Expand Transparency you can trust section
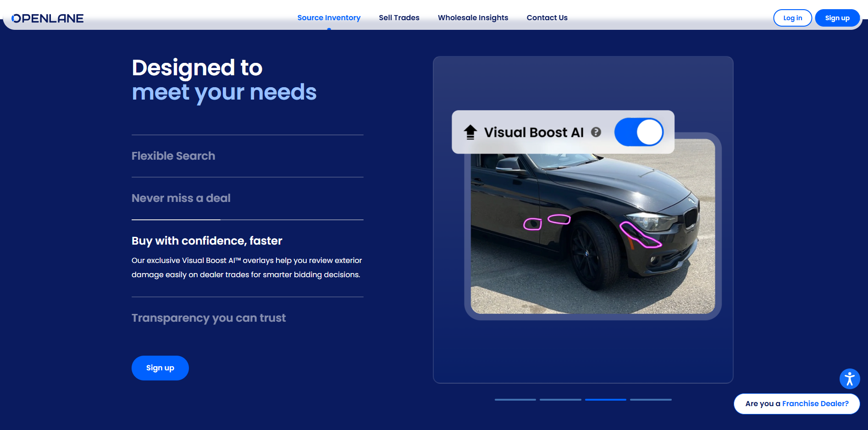This screenshot has width=868, height=430. (x=209, y=318)
